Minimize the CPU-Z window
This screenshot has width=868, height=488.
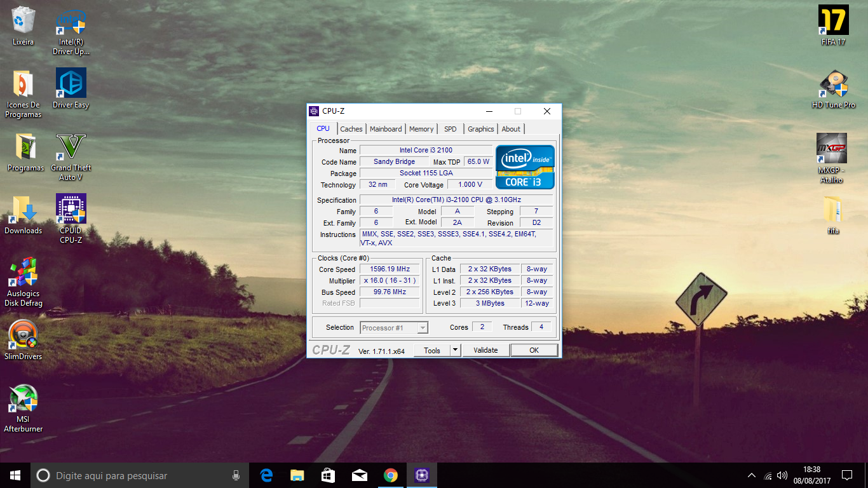(x=489, y=111)
